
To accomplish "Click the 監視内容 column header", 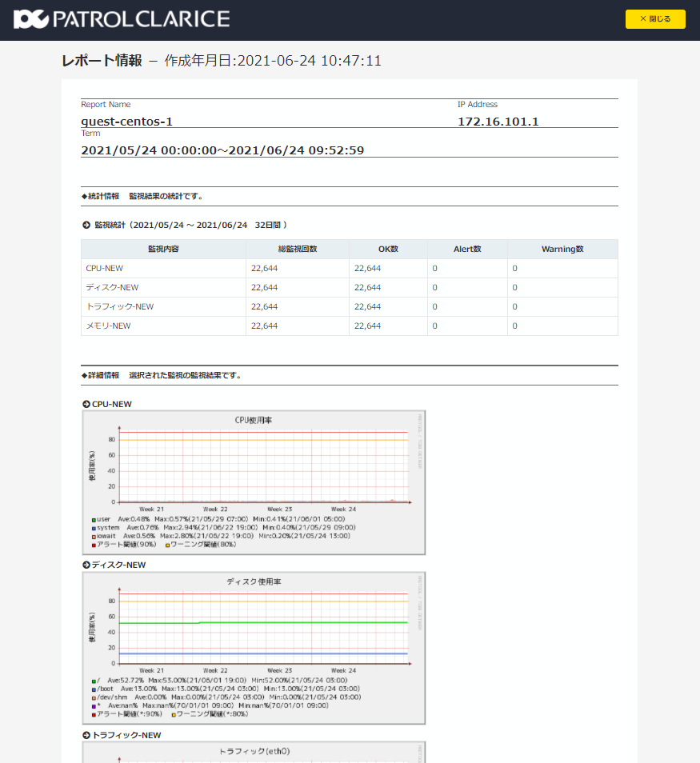I will [x=163, y=249].
